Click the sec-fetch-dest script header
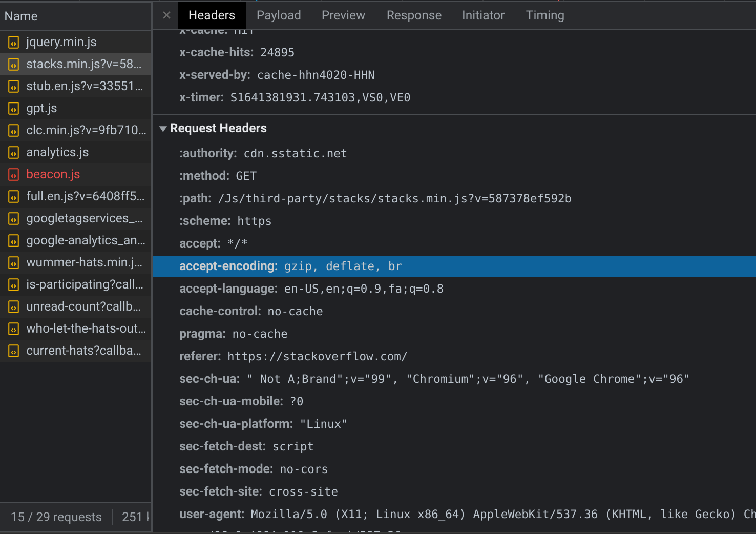Viewport: 756px width, 534px height. pos(246,446)
